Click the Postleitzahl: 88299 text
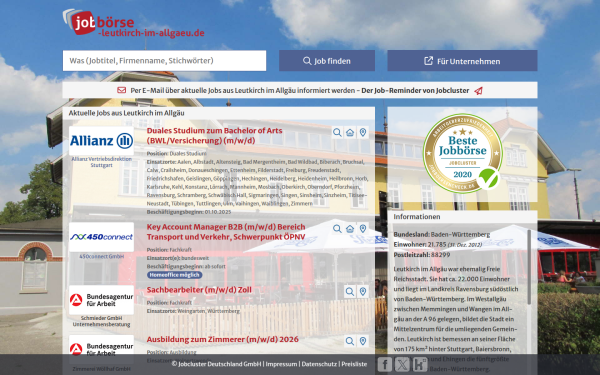Image resolution: width=600 pixels, height=375 pixels. tap(422, 254)
